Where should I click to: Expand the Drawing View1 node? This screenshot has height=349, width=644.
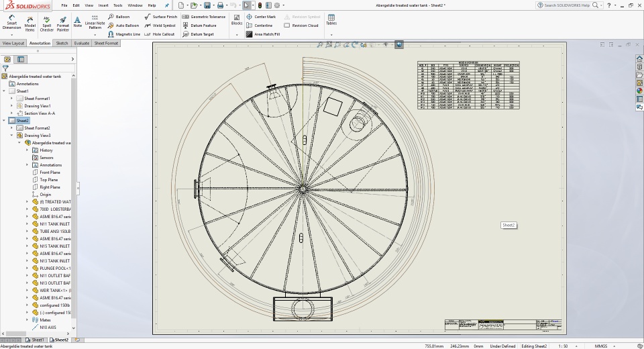11,106
